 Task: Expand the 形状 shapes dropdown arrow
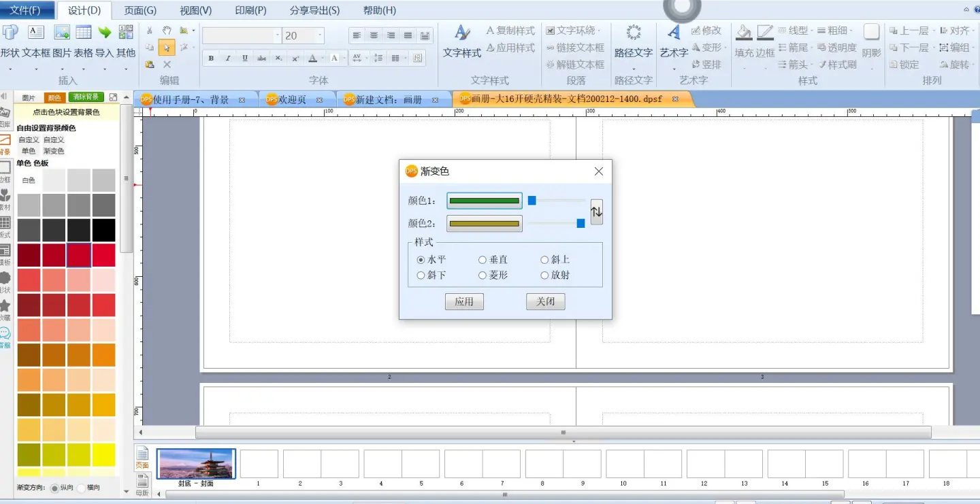pos(10,68)
